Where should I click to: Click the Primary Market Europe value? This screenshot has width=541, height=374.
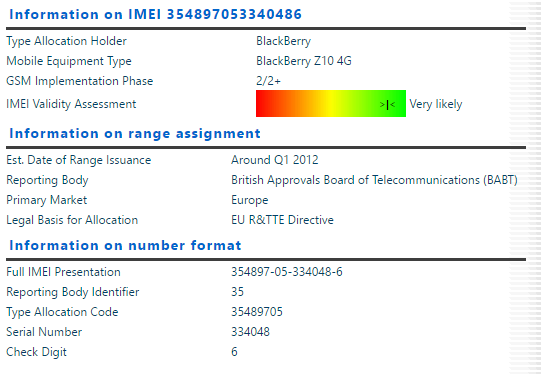(x=249, y=200)
